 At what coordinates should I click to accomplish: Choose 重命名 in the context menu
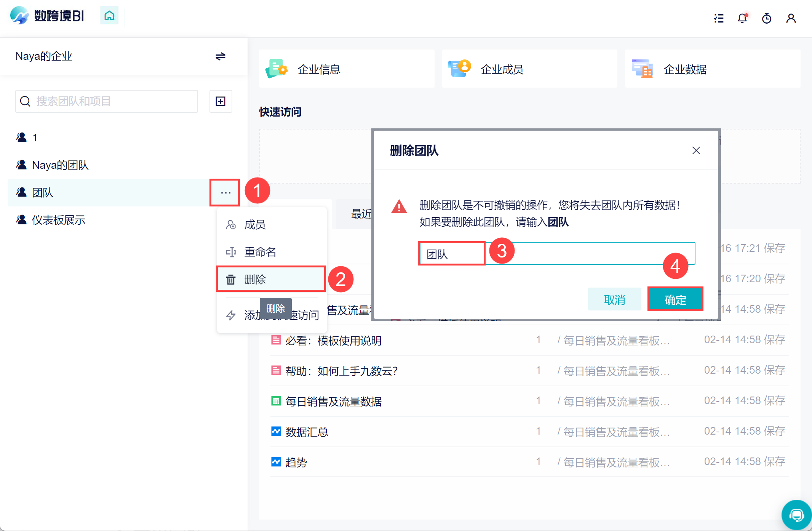(x=260, y=252)
